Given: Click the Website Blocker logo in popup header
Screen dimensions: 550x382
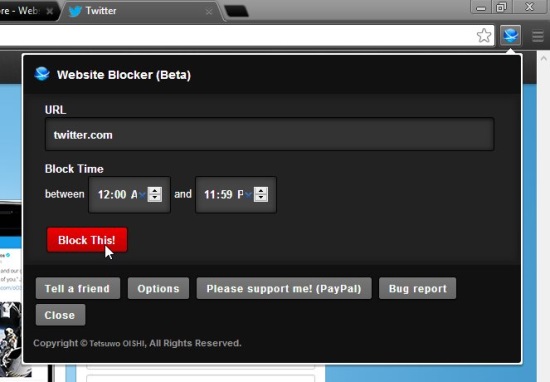Looking at the screenshot, I should pos(42,74).
